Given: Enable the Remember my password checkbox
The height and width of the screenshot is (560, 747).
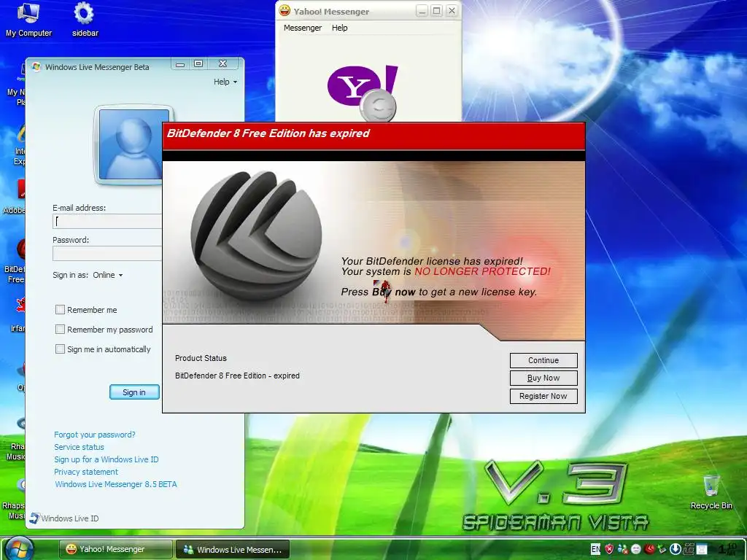Looking at the screenshot, I should point(60,329).
